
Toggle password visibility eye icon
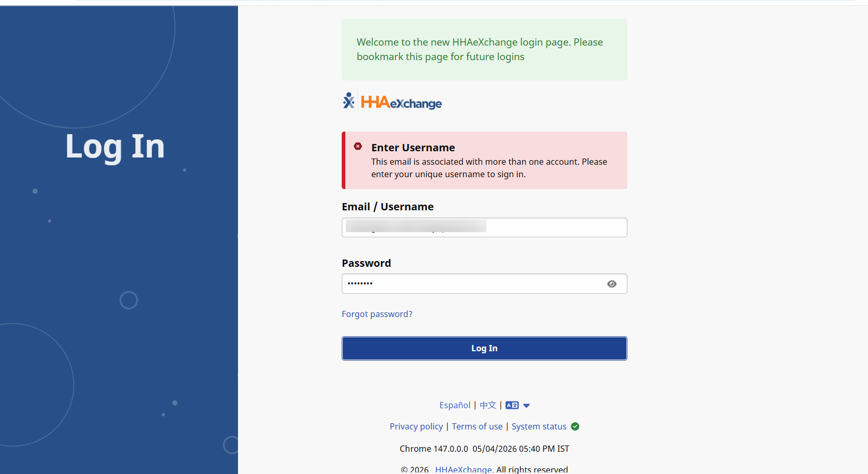coord(612,284)
